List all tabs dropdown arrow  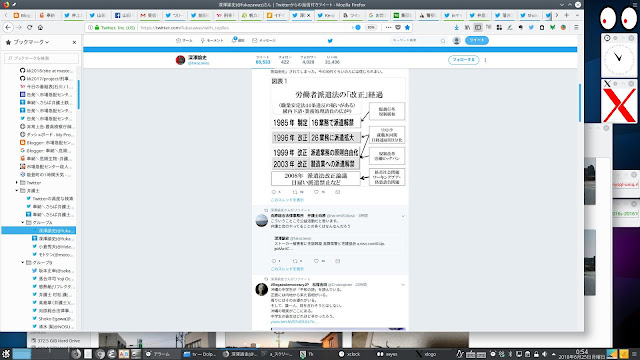click(x=577, y=15)
